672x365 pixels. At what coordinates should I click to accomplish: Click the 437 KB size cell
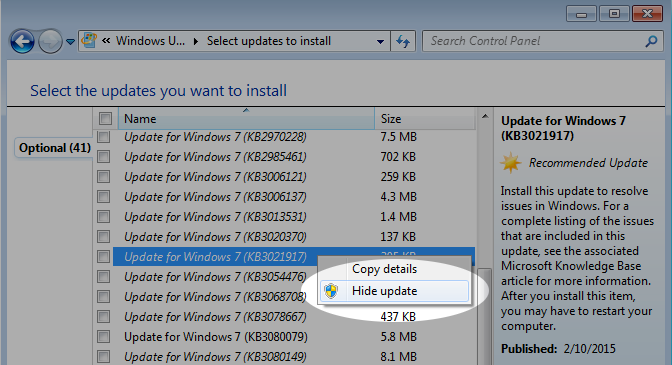(398, 317)
